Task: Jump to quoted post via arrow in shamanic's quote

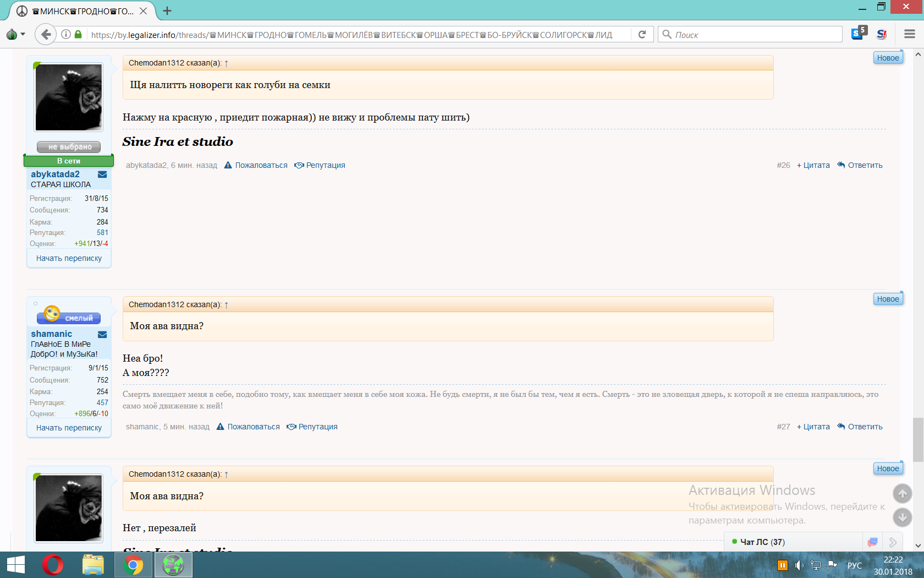Action: click(x=226, y=305)
